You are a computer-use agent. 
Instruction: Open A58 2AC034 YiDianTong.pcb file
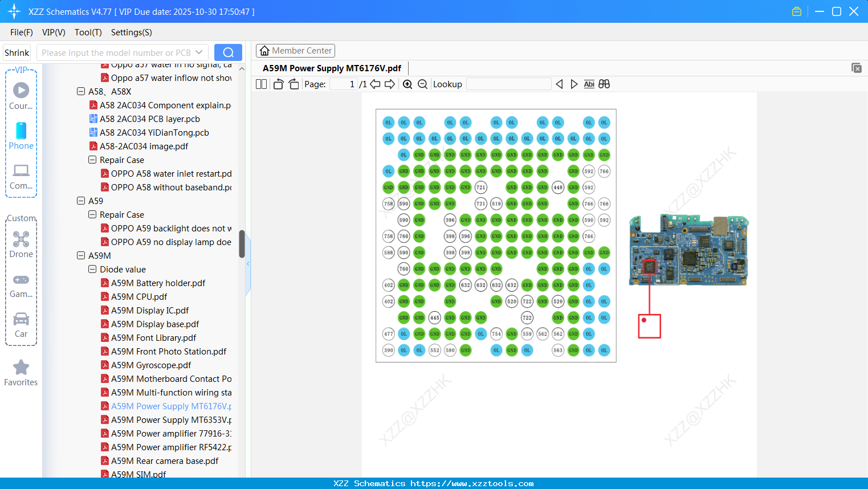[154, 133]
